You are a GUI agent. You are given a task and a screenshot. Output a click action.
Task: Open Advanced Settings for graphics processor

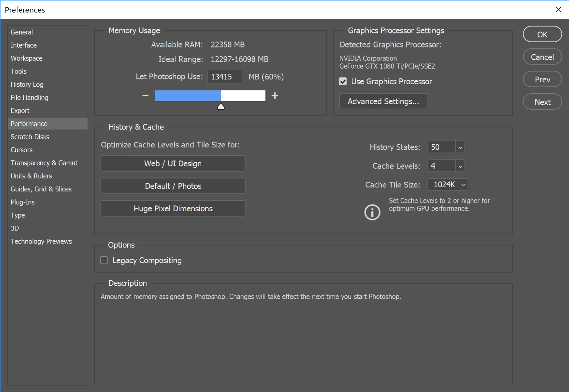coord(383,101)
